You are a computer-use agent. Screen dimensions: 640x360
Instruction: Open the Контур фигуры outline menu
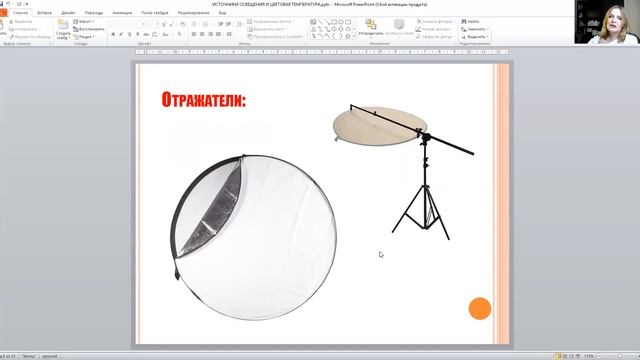(434, 29)
